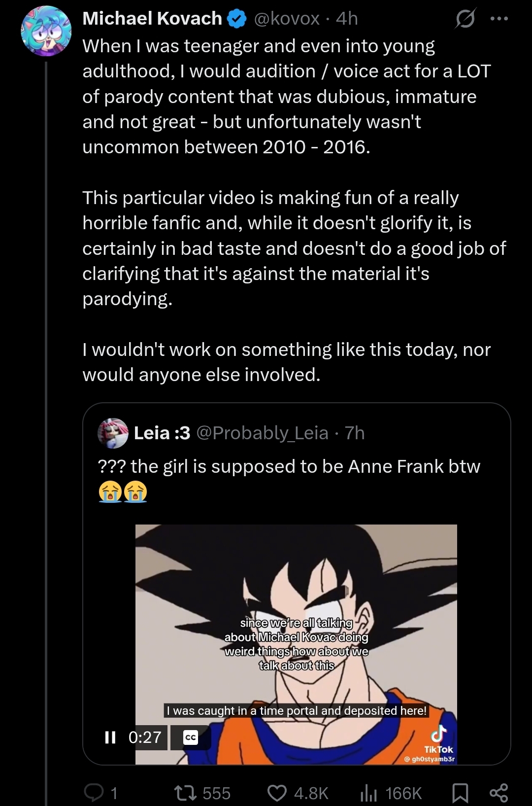View the 166K analytics views icon
Image resolution: width=532 pixels, height=806 pixels.
pyautogui.click(x=368, y=792)
